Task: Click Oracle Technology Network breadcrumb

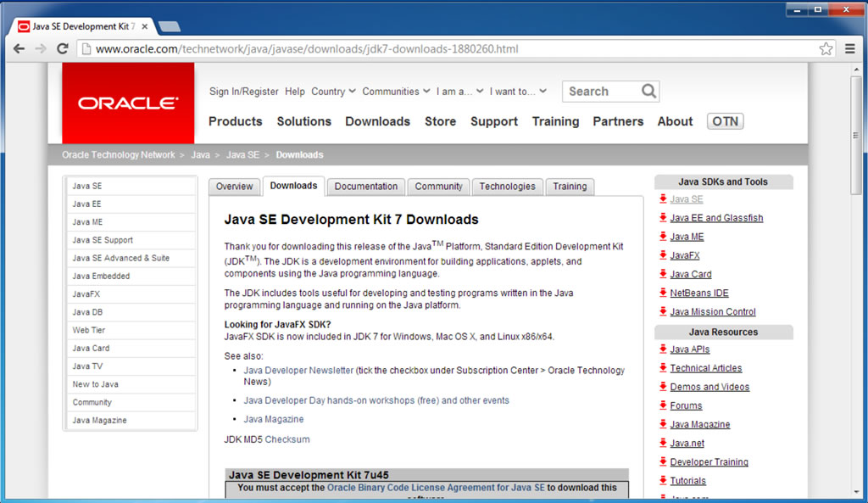Action: coord(119,154)
